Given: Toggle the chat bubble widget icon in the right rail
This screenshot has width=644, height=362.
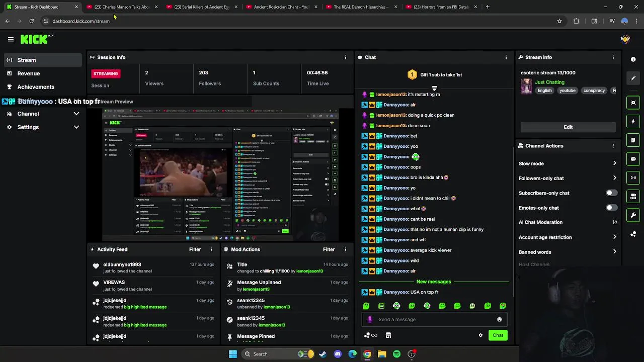Looking at the screenshot, I should pos(633,159).
